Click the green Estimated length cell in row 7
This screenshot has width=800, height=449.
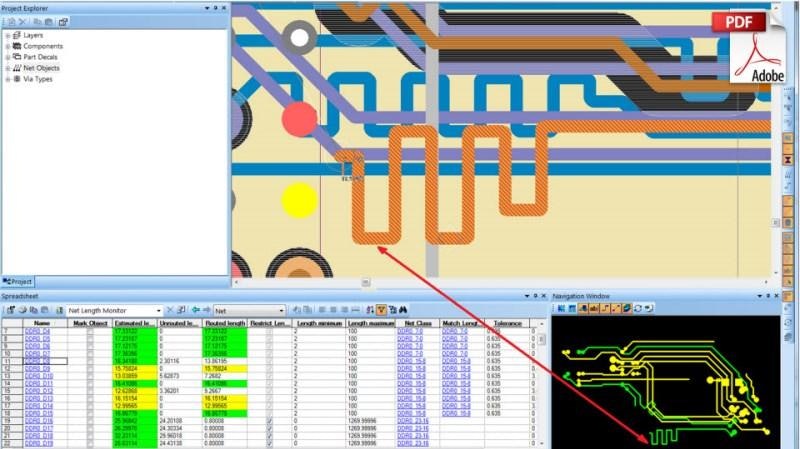tap(135, 331)
